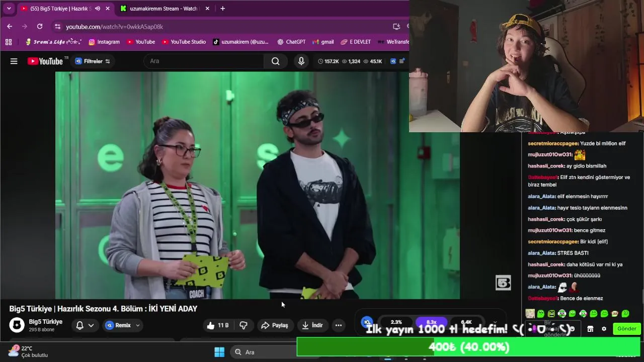Open the Instagram bookmark
Image resolution: width=644 pixels, height=362 pixels.
tap(104, 42)
